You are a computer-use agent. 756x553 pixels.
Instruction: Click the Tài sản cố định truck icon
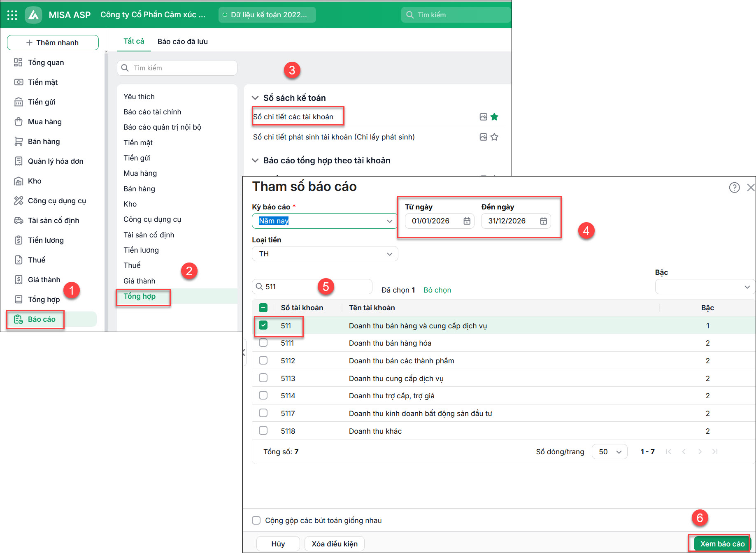click(x=19, y=221)
